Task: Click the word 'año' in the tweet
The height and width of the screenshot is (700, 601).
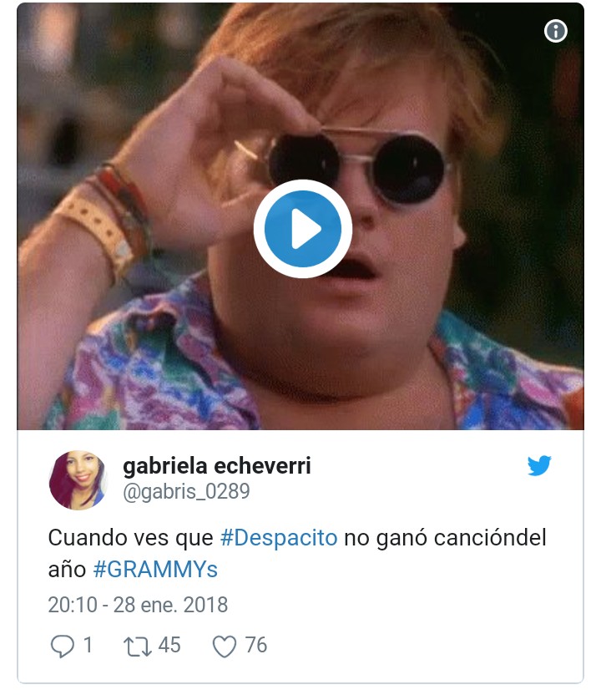Action: 67,569
